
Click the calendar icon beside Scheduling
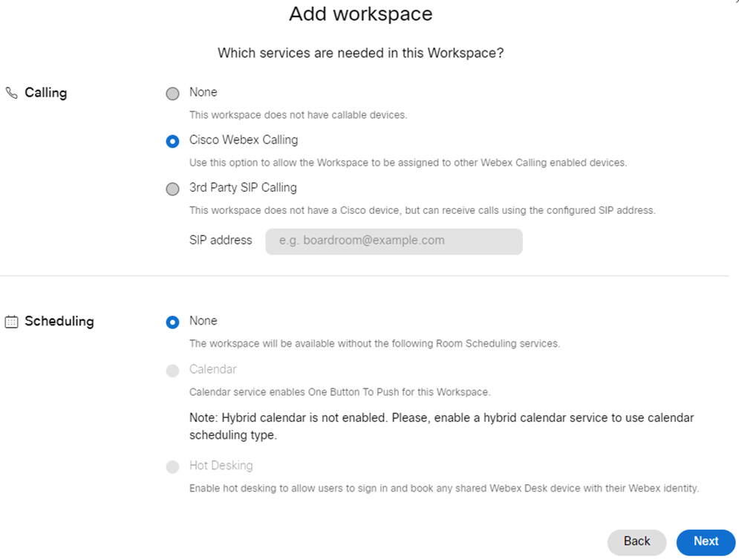11,322
